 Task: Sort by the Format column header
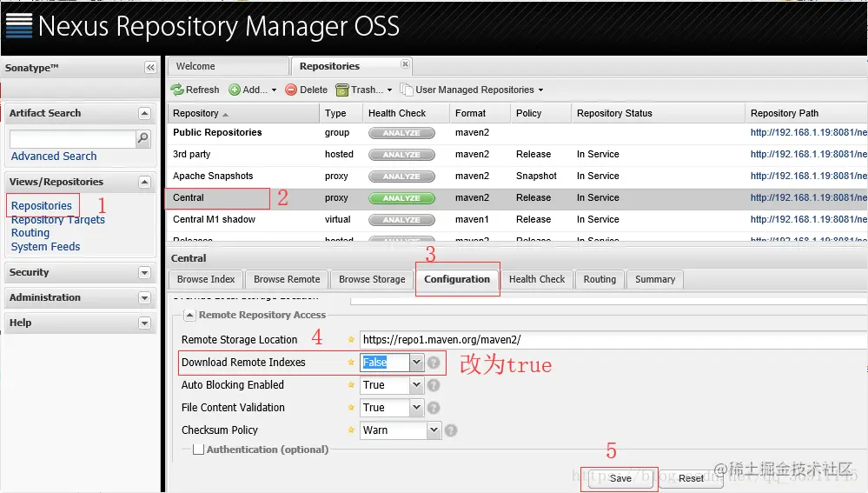pyautogui.click(x=480, y=114)
